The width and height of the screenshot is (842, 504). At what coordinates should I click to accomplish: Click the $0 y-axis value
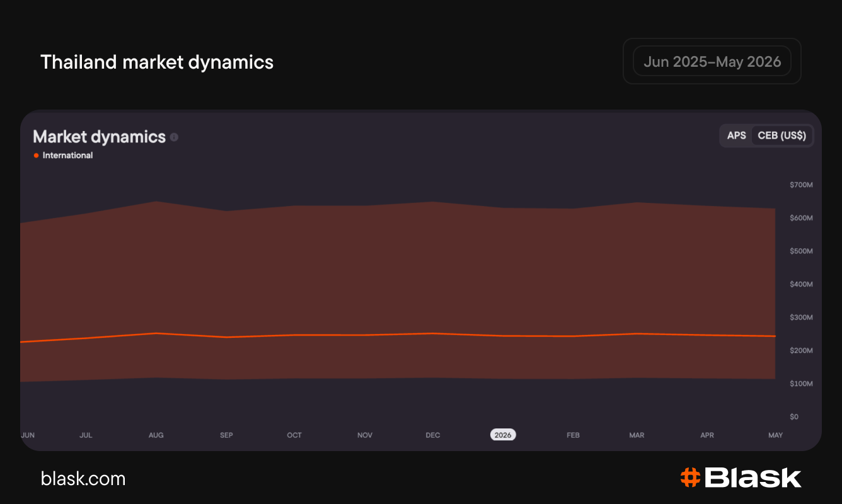(794, 417)
